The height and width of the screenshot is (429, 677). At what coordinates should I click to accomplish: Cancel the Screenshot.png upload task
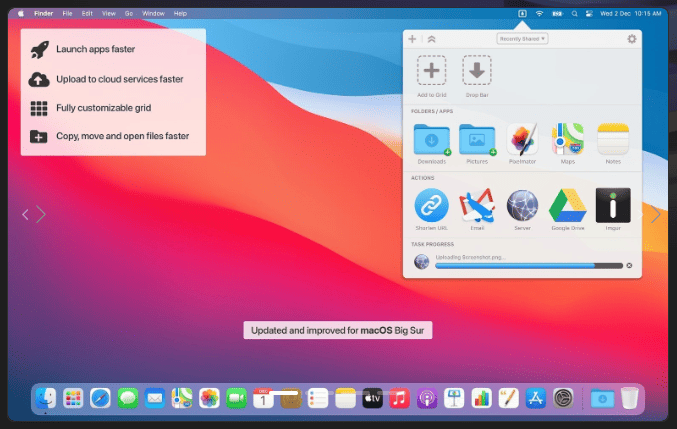[x=629, y=265]
